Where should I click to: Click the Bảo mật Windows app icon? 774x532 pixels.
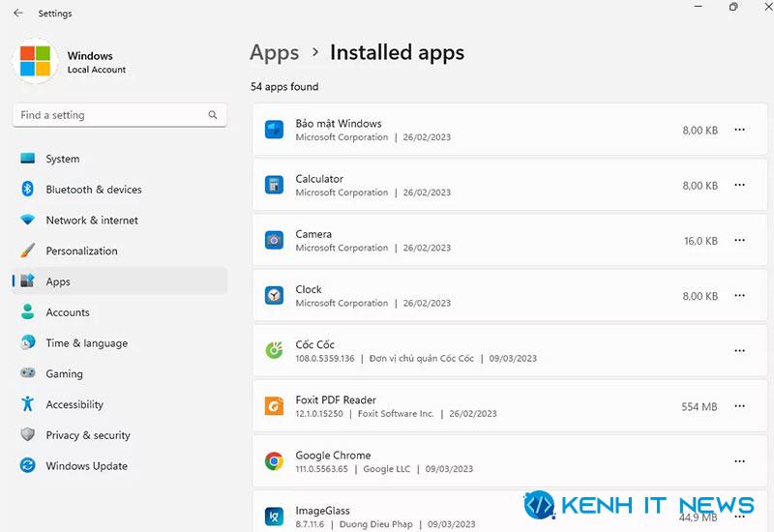point(274,130)
